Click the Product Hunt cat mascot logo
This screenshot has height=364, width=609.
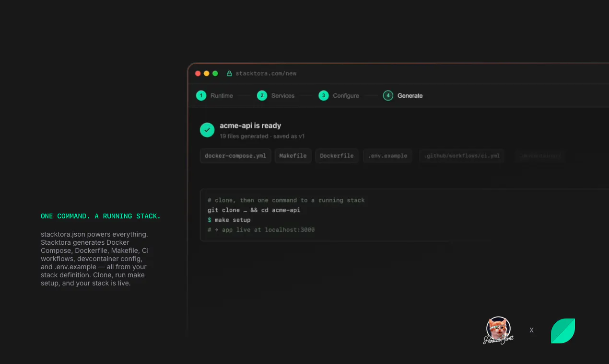click(498, 330)
